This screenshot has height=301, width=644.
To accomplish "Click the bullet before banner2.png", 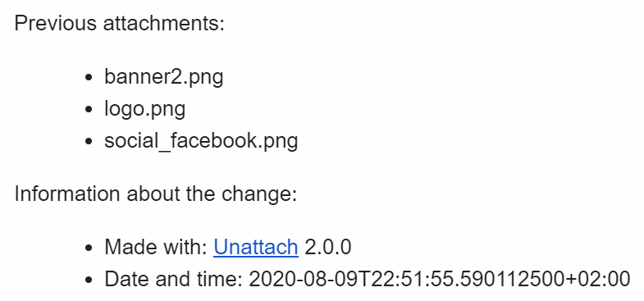I will (88, 78).
